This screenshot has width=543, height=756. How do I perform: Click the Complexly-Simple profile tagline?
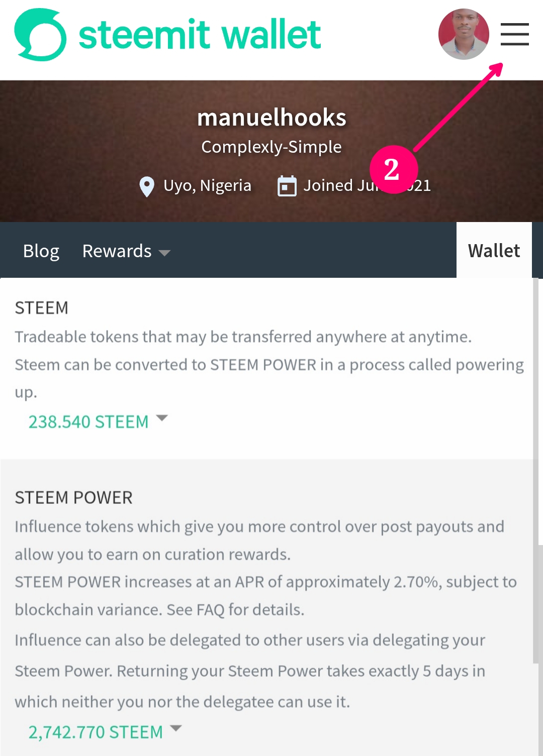click(271, 147)
